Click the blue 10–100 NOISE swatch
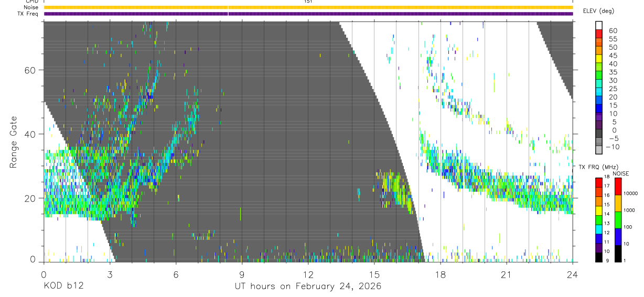Viewport: 644px width, 297px height. pyautogui.click(x=618, y=237)
